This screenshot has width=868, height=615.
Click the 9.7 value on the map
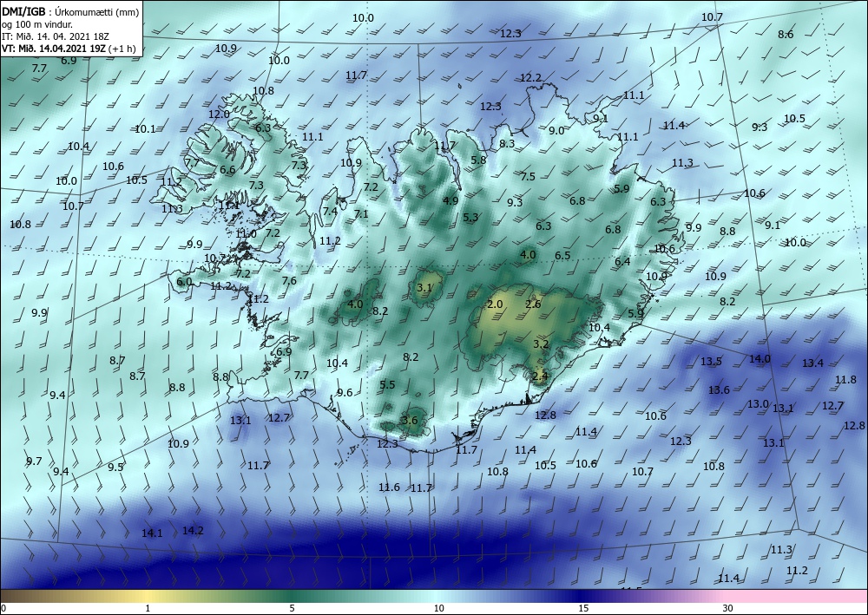[x=34, y=461]
